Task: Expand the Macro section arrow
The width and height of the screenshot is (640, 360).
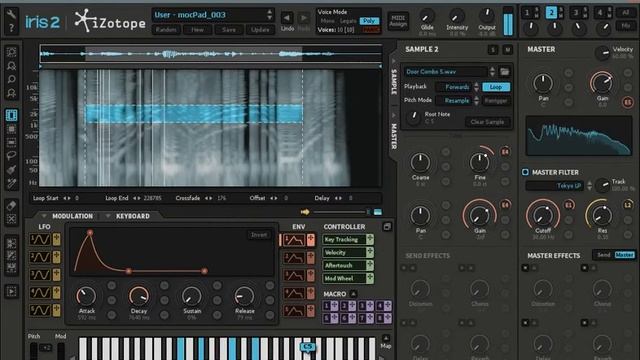Action: [353, 294]
